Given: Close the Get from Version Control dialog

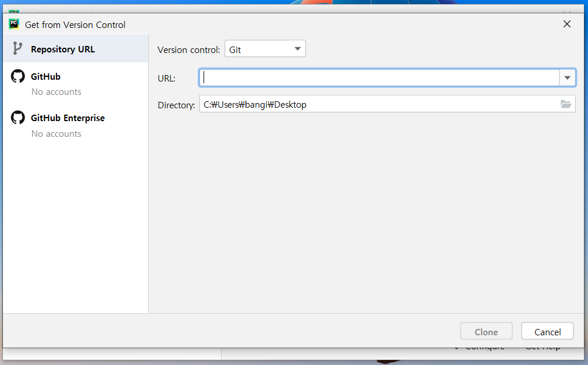Looking at the screenshot, I should 567,24.
